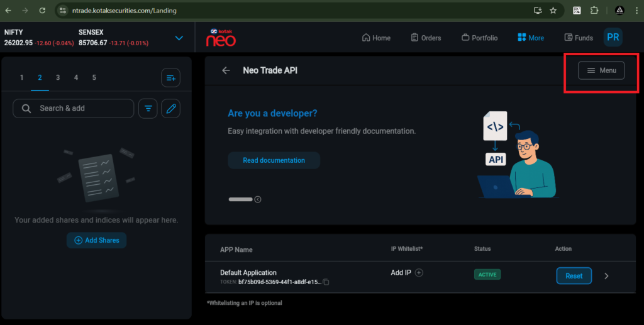This screenshot has width=644, height=325.
Task: Click the Kotak Neo logo
Action: click(x=221, y=37)
